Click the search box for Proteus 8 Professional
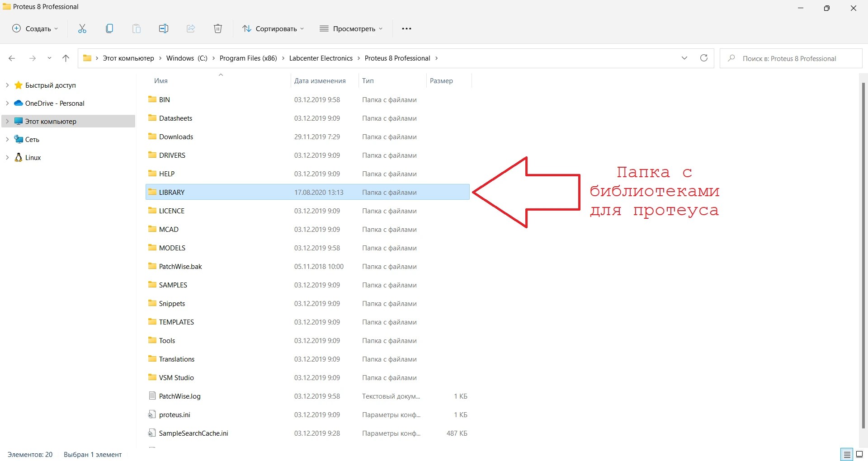 click(x=791, y=59)
